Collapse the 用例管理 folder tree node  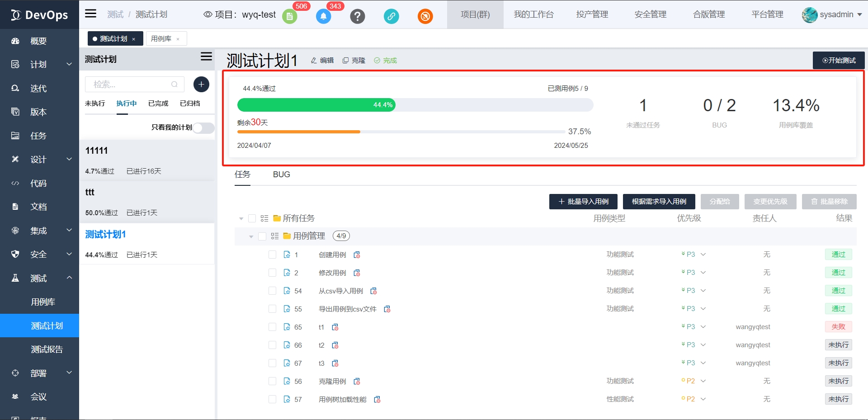251,236
